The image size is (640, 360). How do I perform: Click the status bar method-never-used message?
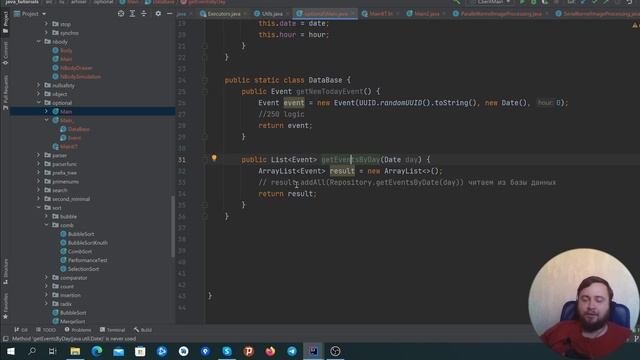click(73, 339)
